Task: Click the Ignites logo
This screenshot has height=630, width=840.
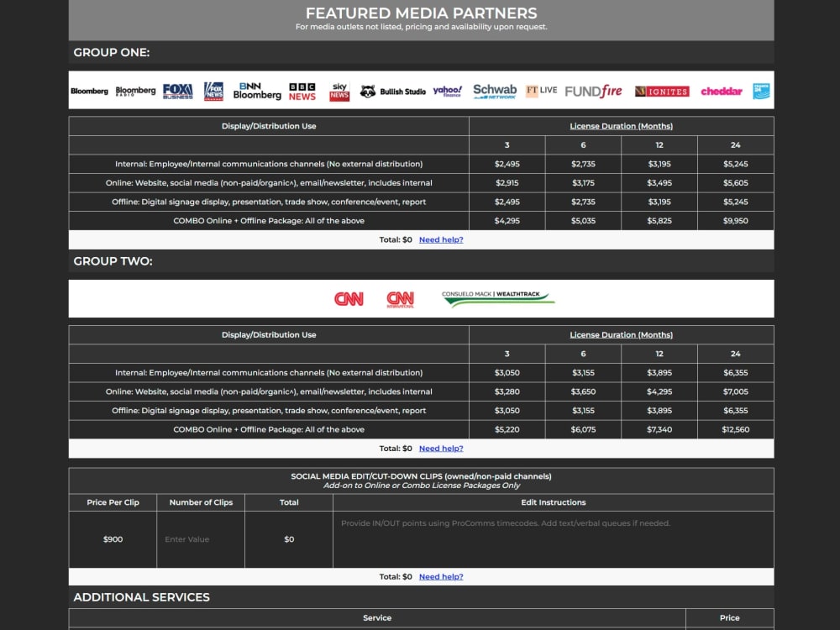Action: click(x=662, y=92)
